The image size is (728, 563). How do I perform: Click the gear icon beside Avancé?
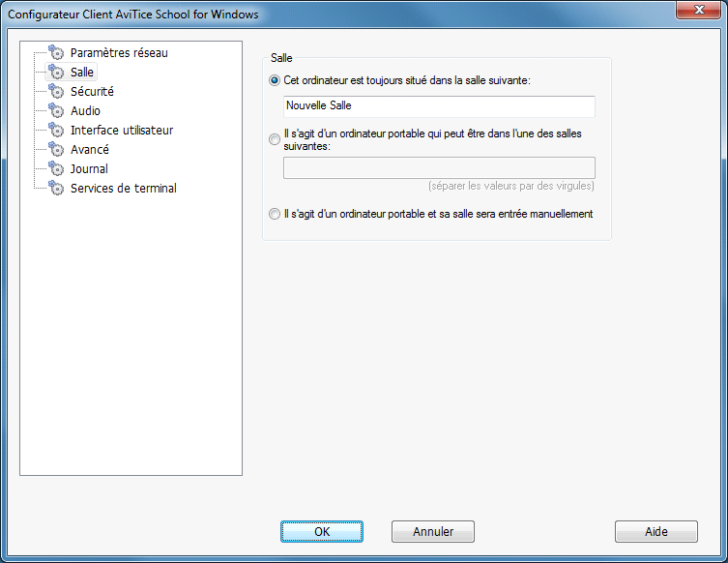tap(56, 150)
